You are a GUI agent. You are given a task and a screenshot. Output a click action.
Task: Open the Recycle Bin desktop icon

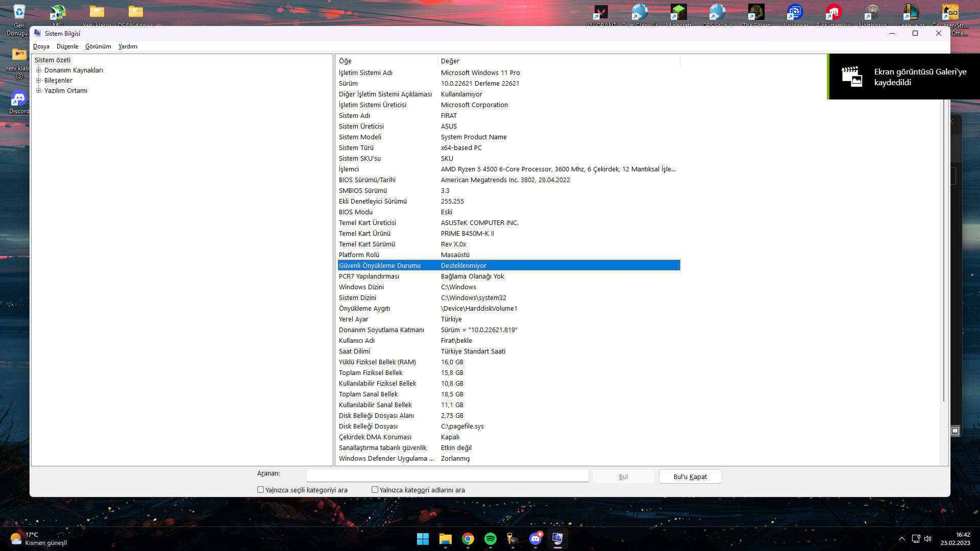pos(19,19)
